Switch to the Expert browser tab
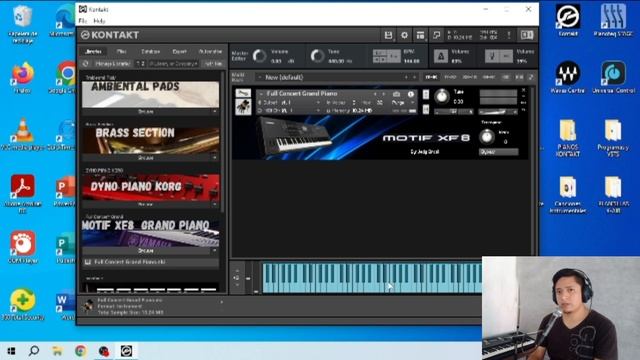The image size is (640, 360). [x=179, y=51]
